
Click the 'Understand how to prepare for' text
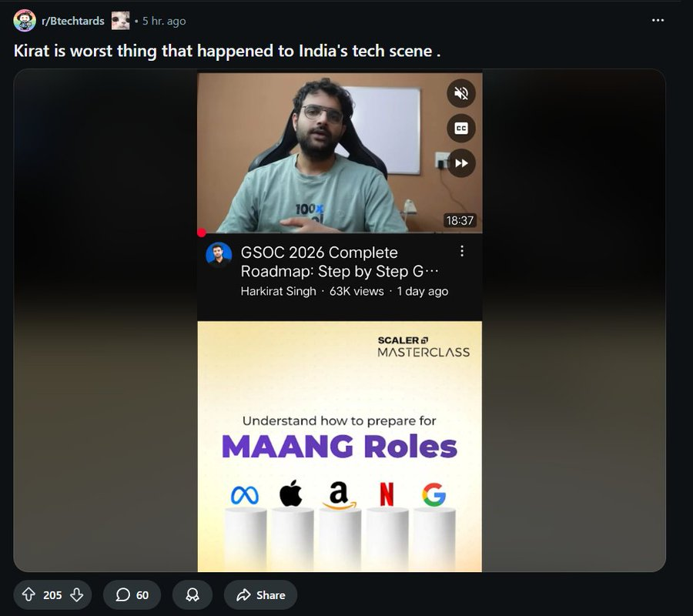(x=340, y=420)
